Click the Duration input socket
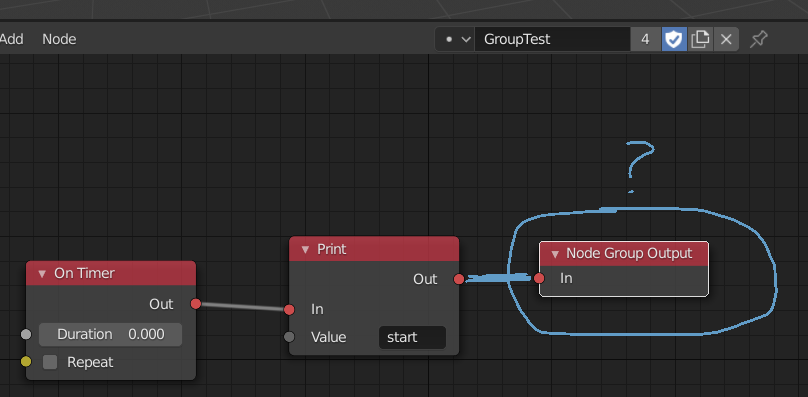808x397 pixels. coord(26,335)
